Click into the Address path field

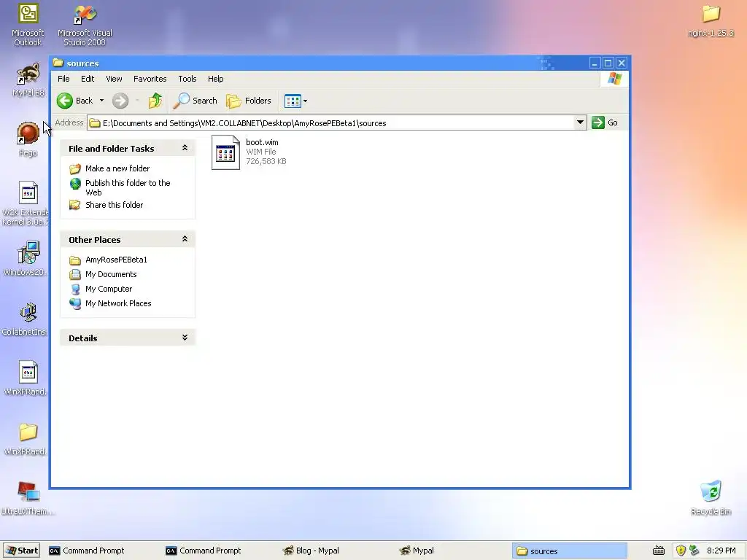coord(330,122)
